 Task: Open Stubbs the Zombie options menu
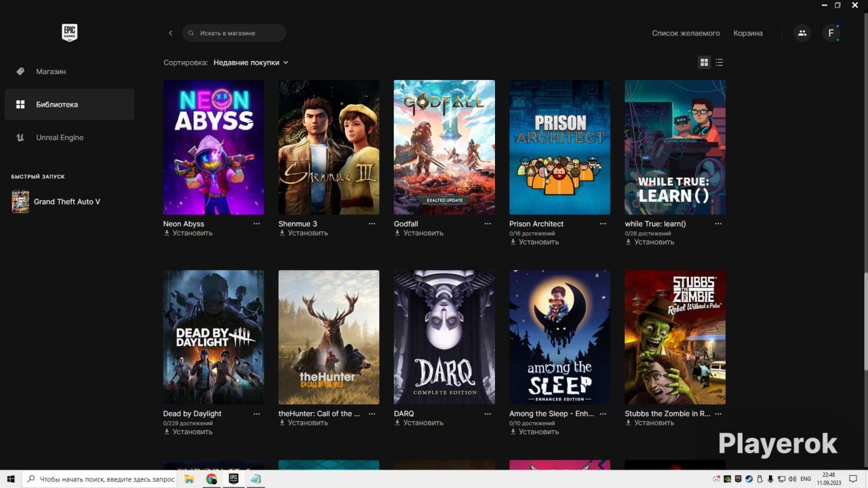click(718, 413)
